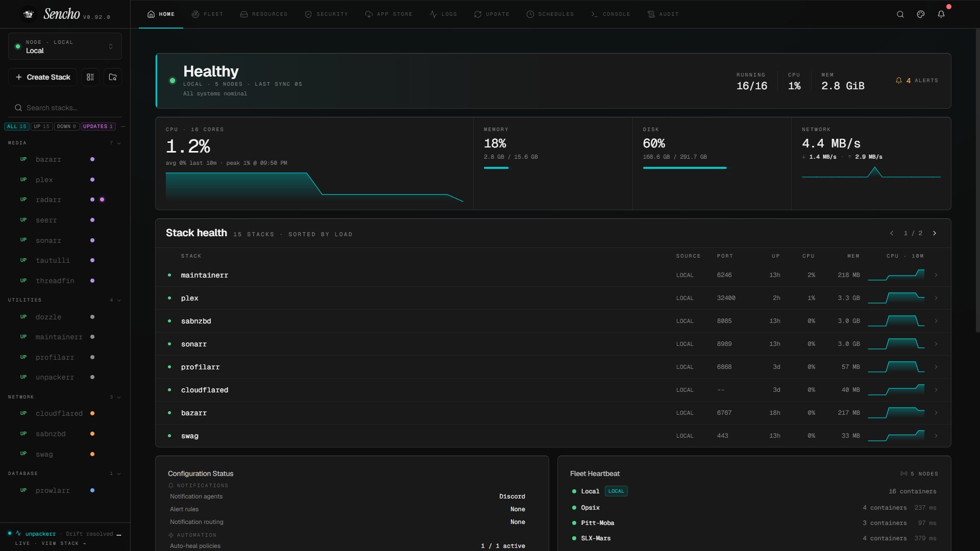Screen dimensions: 980x551
Task: Click the View Stack link
Action: click(64, 543)
